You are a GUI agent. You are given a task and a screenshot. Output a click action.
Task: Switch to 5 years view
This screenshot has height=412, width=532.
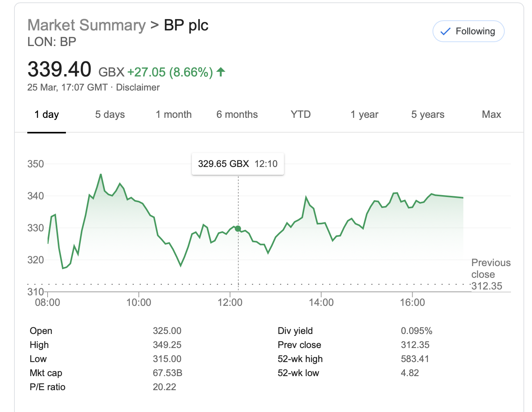pyautogui.click(x=428, y=115)
